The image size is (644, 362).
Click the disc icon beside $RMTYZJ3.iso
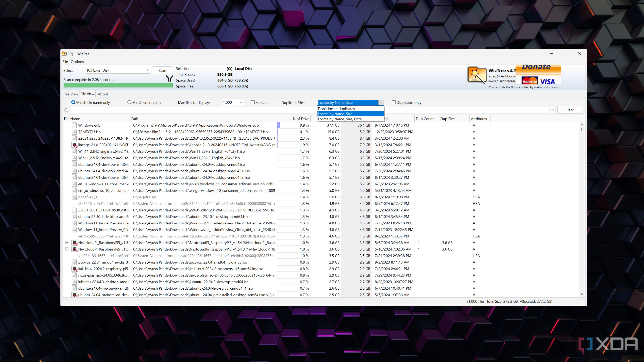(x=74, y=132)
